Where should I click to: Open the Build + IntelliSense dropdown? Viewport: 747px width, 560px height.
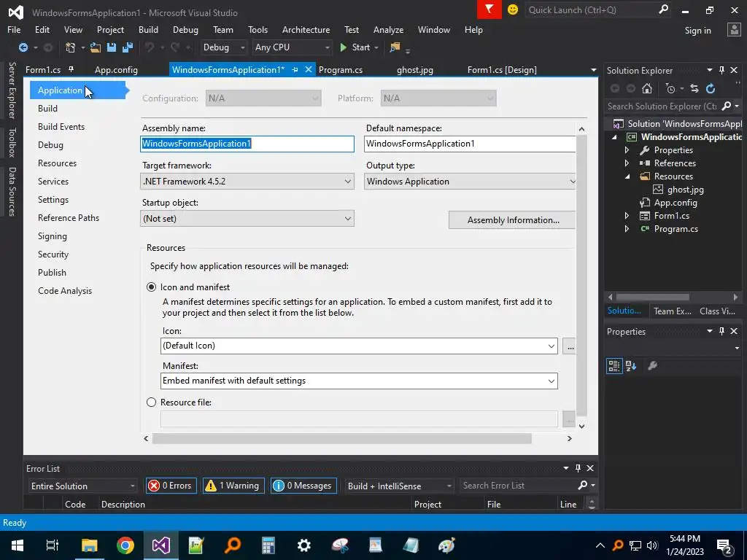coord(399,486)
